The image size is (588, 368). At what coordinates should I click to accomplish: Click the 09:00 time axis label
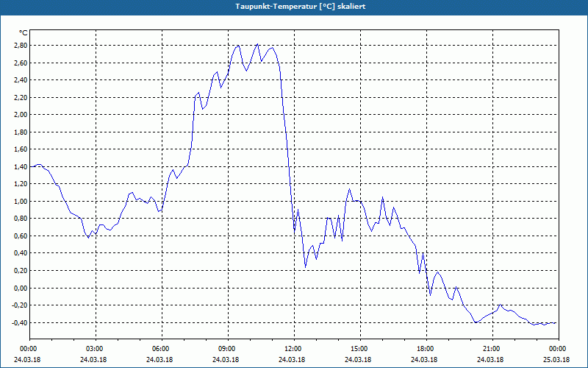click(x=228, y=349)
